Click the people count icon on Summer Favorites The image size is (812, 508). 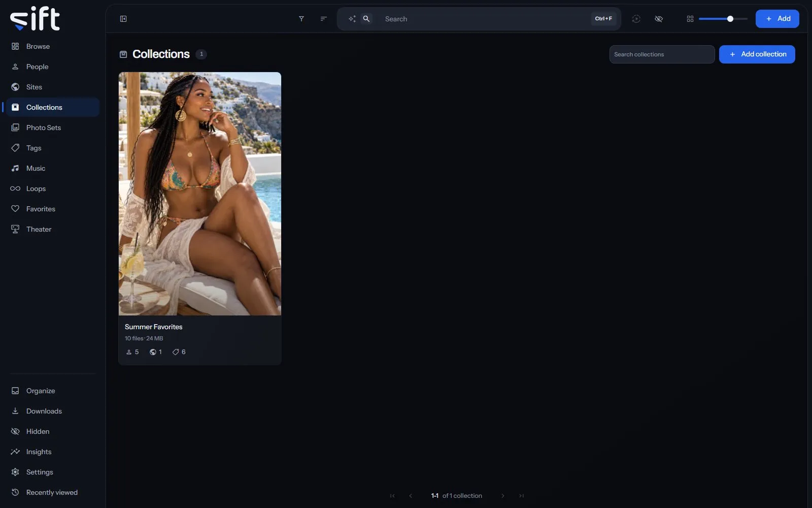coord(129,352)
